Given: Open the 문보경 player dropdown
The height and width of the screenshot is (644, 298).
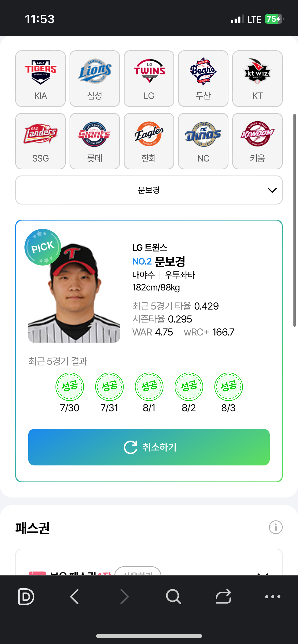Looking at the screenshot, I should [x=149, y=190].
